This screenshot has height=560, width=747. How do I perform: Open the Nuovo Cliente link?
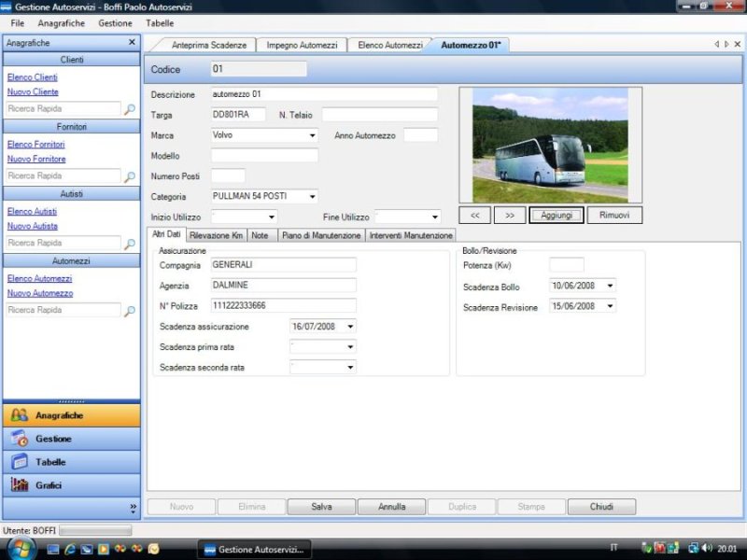pyautogui.click(x=33, y=92)
